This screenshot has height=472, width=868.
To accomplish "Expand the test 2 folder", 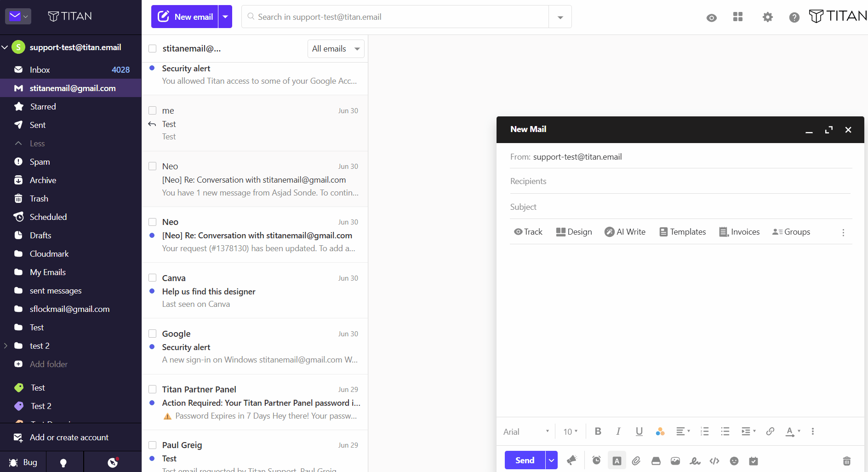I will click(6, 345).
